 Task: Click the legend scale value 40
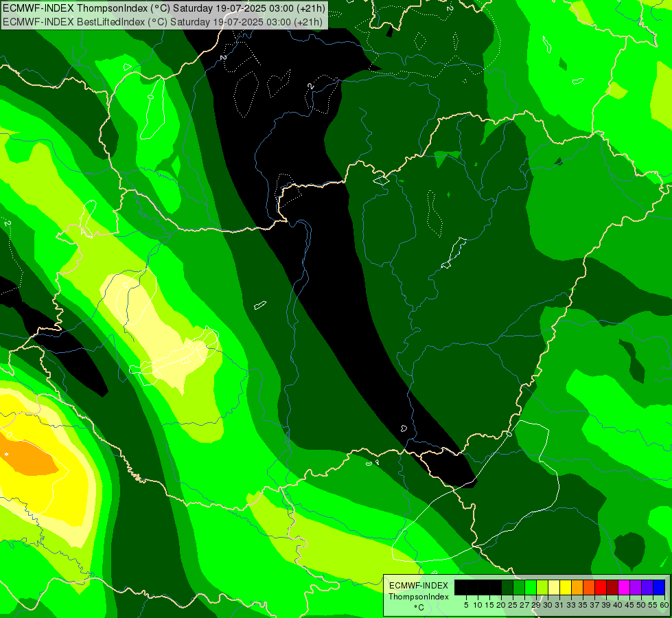coord(618,605)
